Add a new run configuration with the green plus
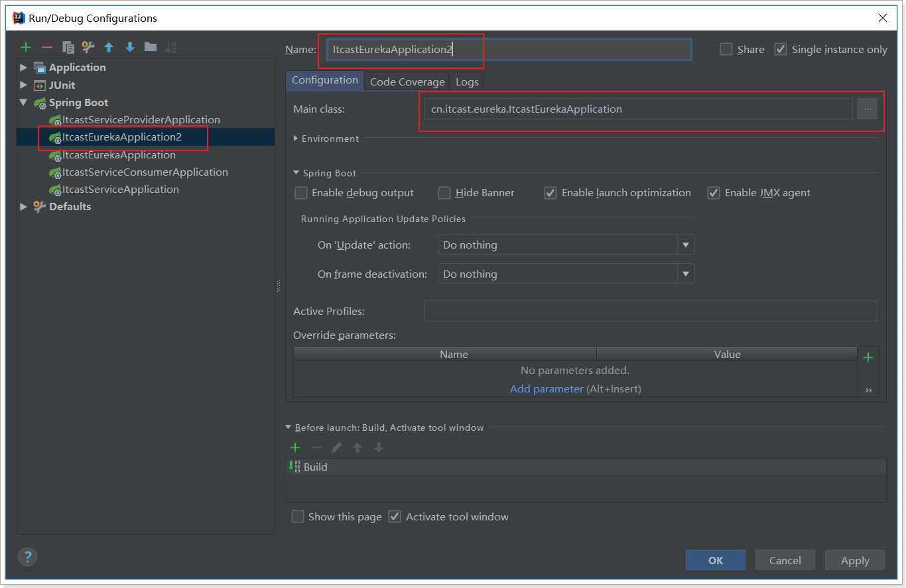The width and height of the screenshot is (906, 588). (x=26, y=47)
